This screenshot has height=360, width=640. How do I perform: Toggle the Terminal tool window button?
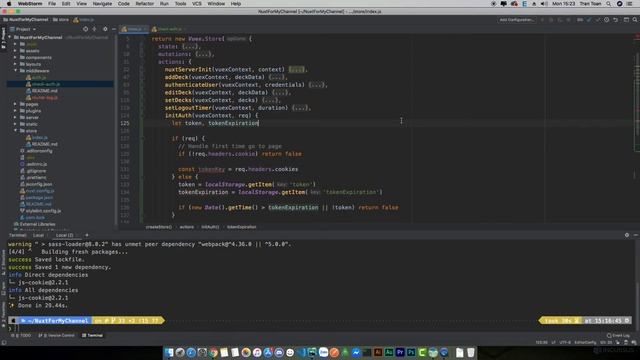(x=92, y=336)
